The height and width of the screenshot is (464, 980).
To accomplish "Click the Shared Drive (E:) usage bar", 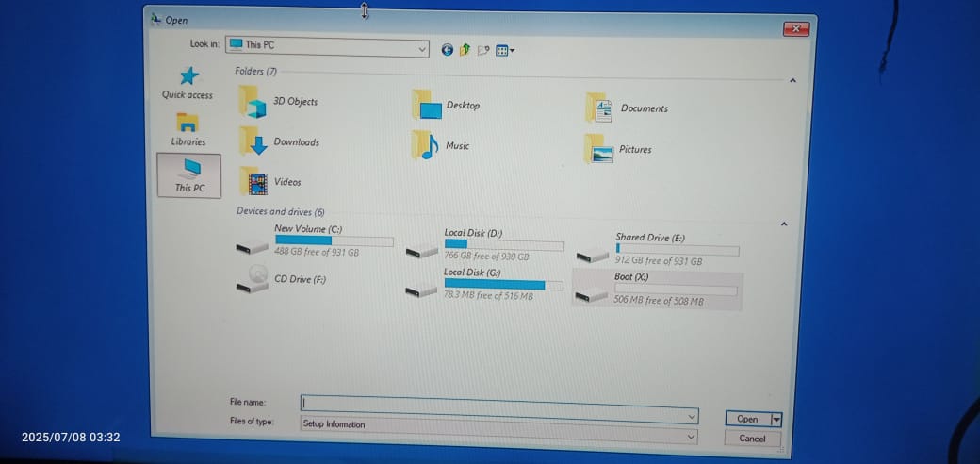I will [677, 250].
